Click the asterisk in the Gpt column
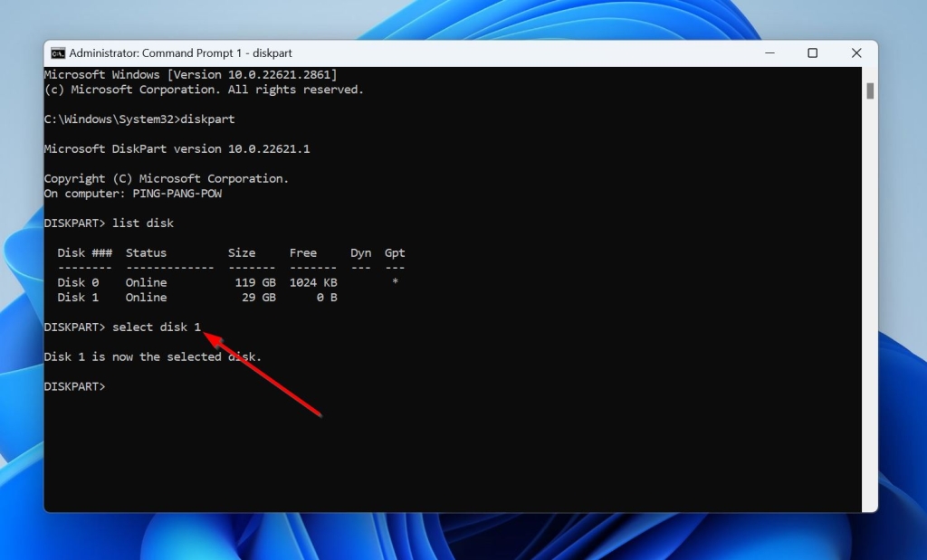Image resolution: width=927 pixels, height=560 pixels. 395,282
